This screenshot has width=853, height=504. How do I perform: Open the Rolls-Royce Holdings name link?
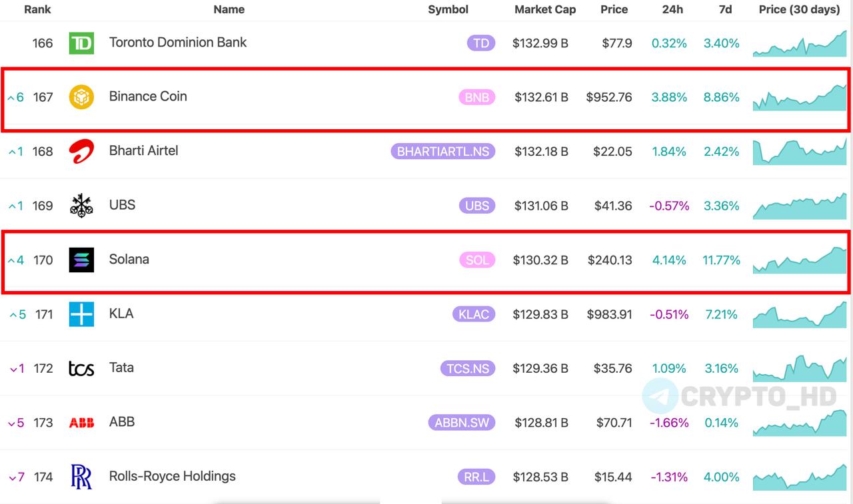[x=173, y=477]
